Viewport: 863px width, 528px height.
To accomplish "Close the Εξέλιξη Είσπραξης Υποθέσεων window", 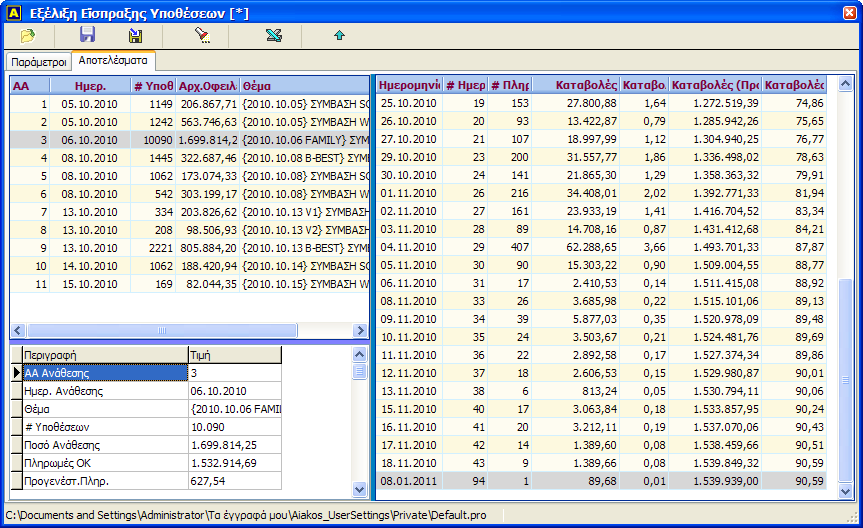I will click(x=850, y=13).
